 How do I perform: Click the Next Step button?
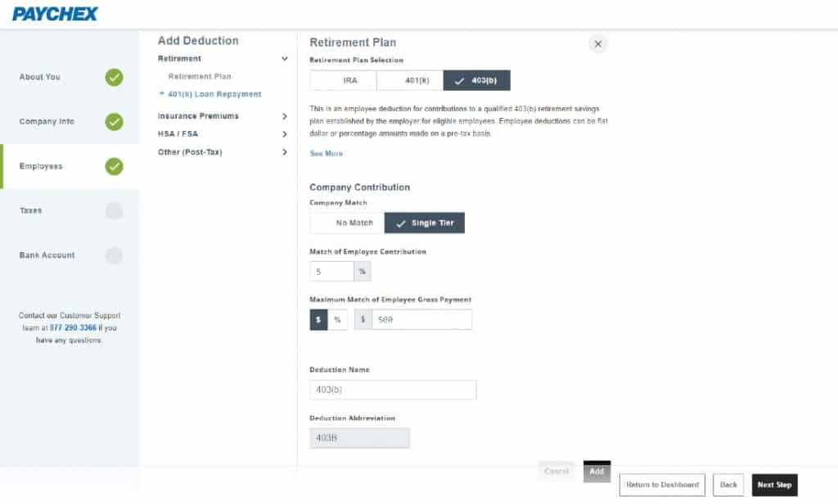coord(774,484)
